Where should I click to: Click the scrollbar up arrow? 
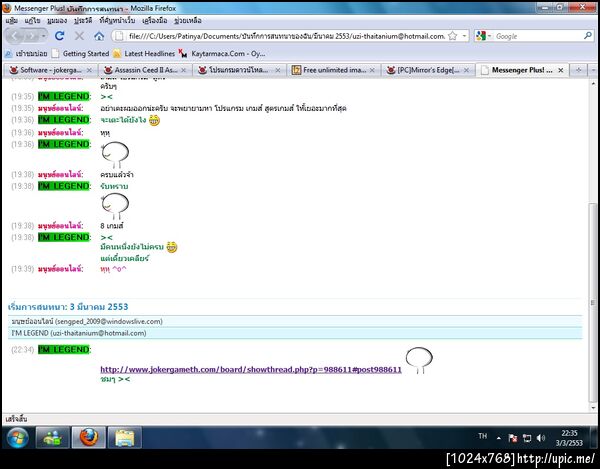point(593,83)
